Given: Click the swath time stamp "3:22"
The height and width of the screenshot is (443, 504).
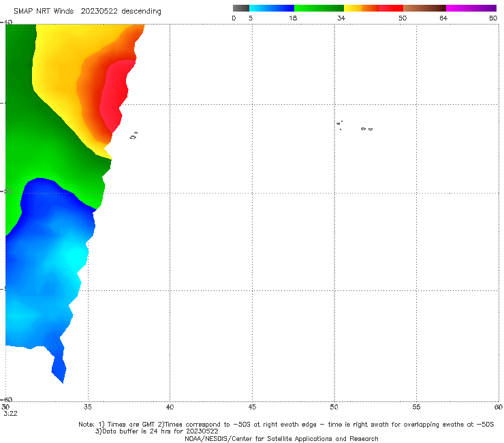Looking at the screenshot, I should [x=10, y=414].
